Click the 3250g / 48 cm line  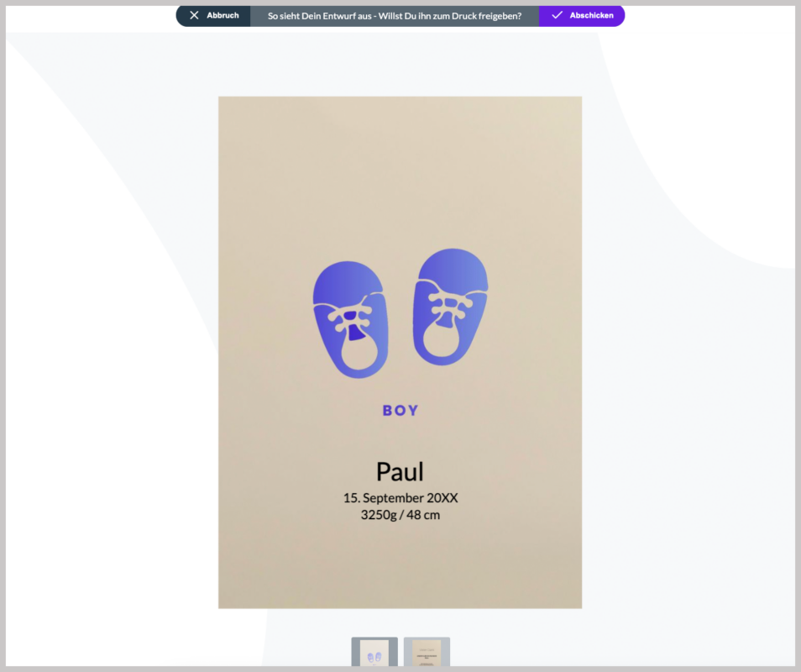[x=400, y=515]
